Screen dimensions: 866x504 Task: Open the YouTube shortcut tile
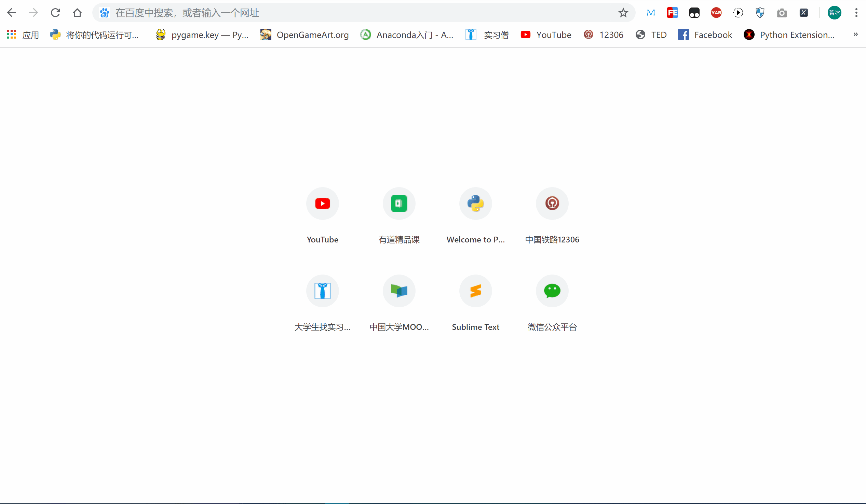point(322,215)
